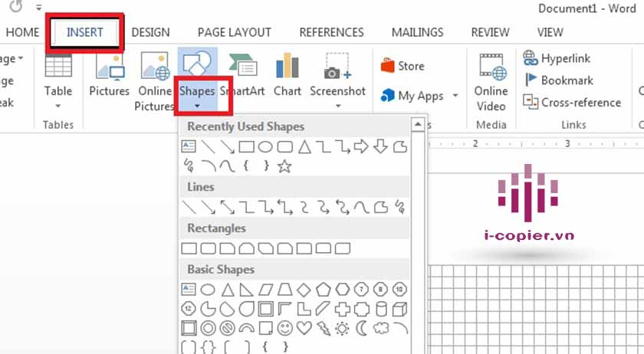Screen dimensions: 644x354
Task: Open the PAGE LAYOUT tab
Action: pos(234,32)
